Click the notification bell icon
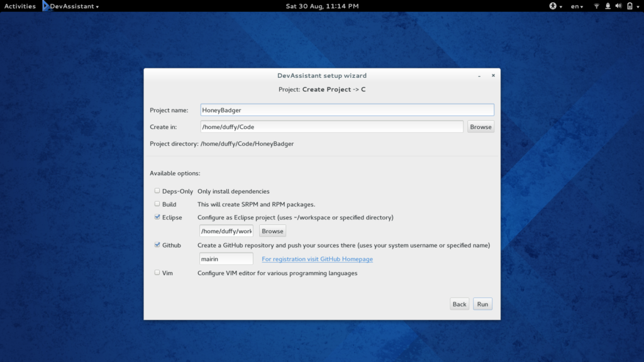 click(608, 6)
